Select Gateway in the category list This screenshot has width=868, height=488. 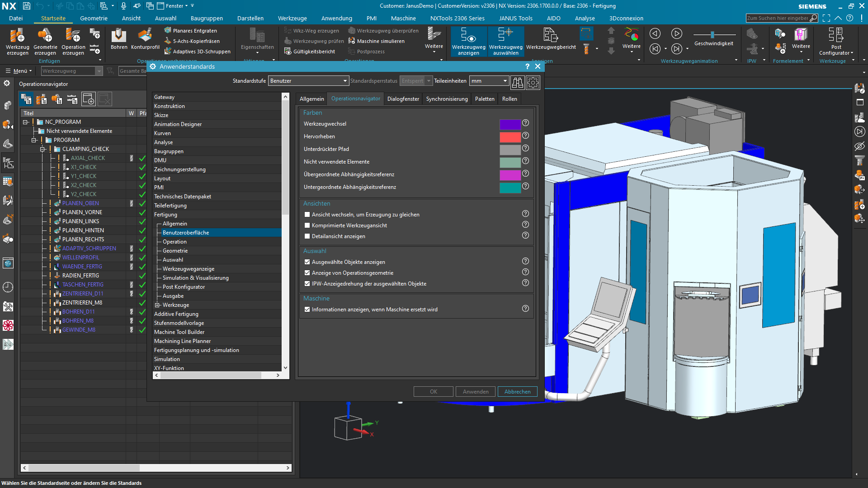click(x=164, y=97)
